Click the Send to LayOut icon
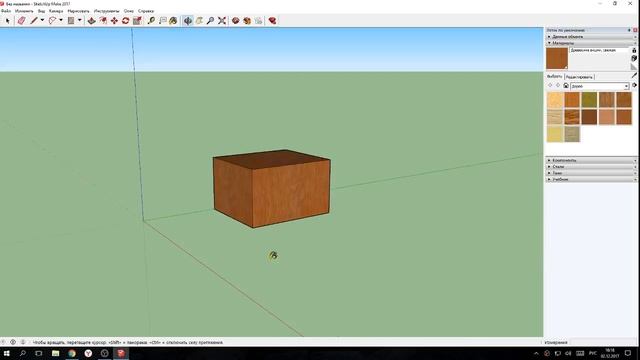The width and height of the screenshot is (640, 360). [x=258, y=20]
